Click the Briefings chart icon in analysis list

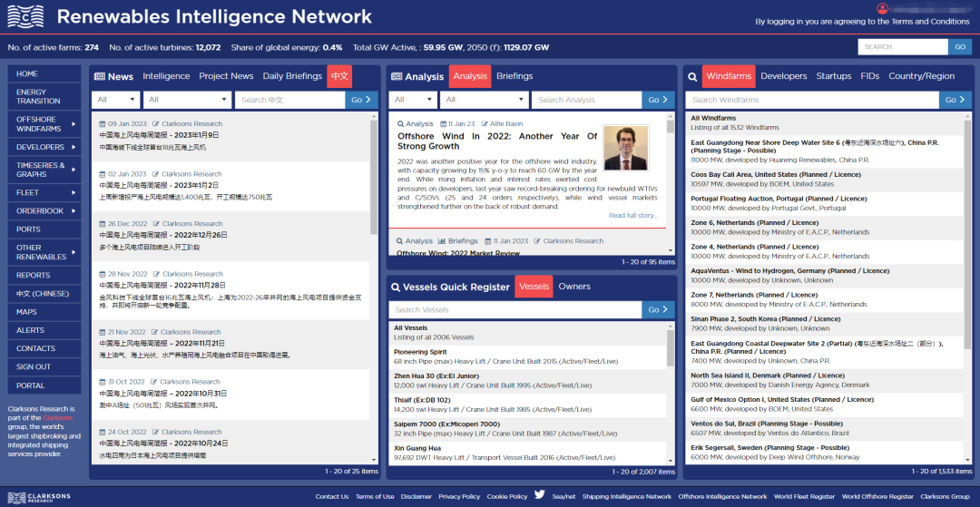point(441,241)
